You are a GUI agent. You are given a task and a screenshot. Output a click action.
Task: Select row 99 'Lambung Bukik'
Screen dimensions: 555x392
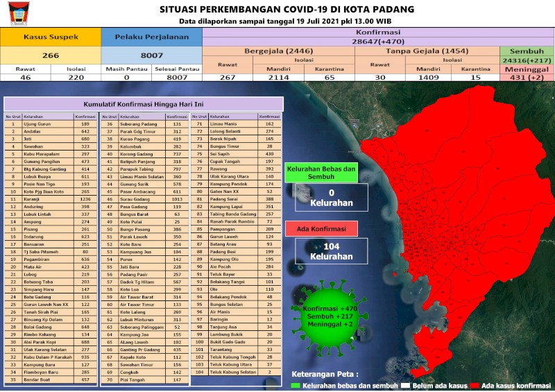[x=236, y=334]
